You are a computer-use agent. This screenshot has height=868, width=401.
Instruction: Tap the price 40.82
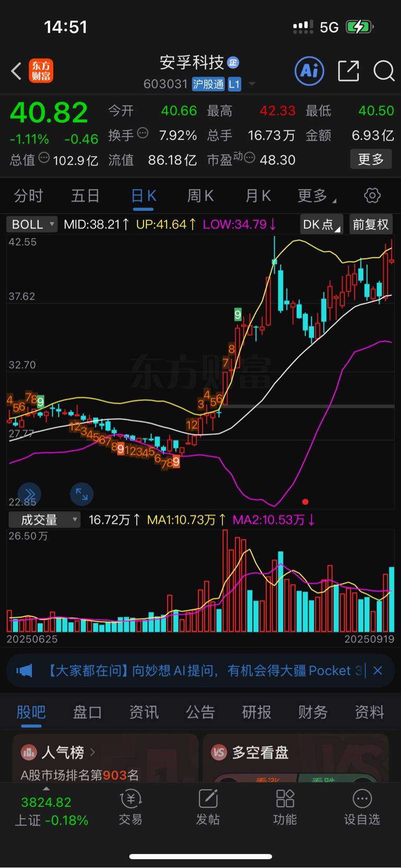49,113
